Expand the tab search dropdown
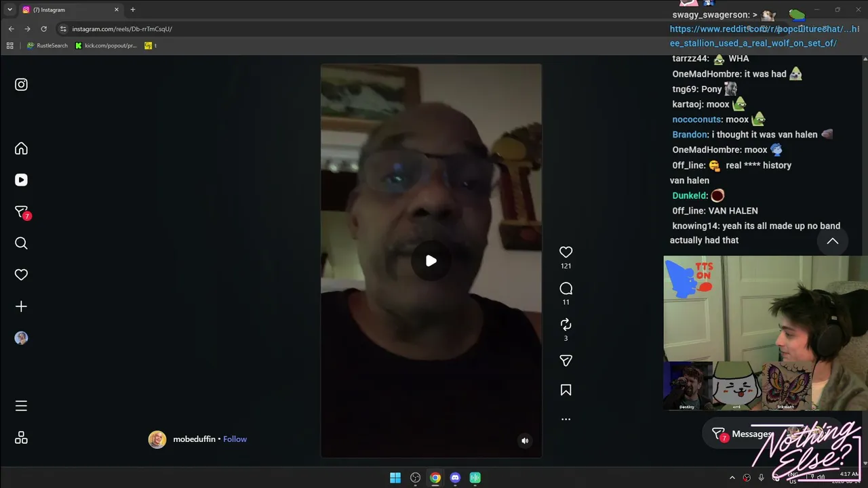 point(9,9)
